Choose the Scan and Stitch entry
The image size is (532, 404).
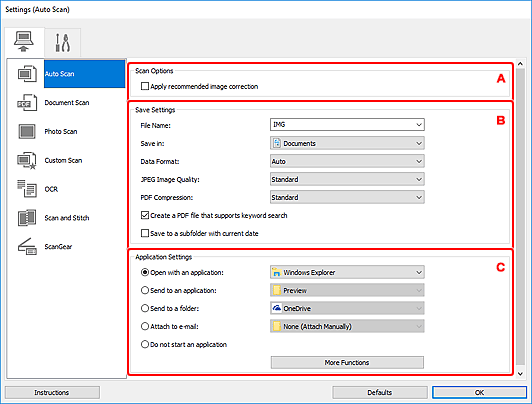(x=67, y=218)
